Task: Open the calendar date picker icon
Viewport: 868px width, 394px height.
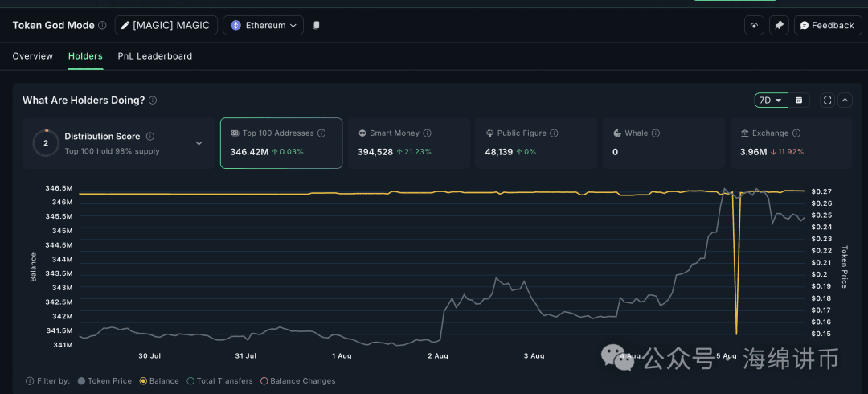Action: [x=799, y=101]
